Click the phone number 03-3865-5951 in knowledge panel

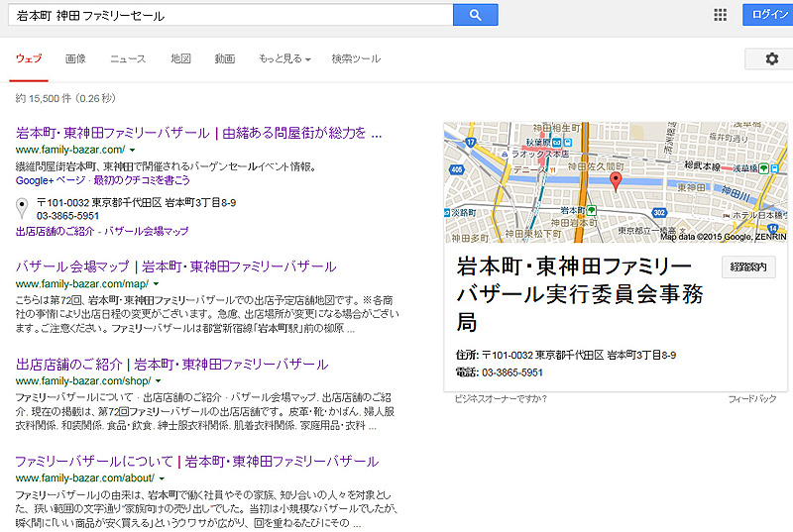[512, 372]
